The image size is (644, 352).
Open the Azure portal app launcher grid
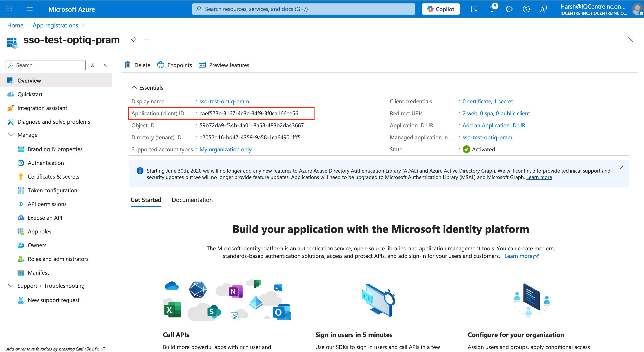coord(9,9)
